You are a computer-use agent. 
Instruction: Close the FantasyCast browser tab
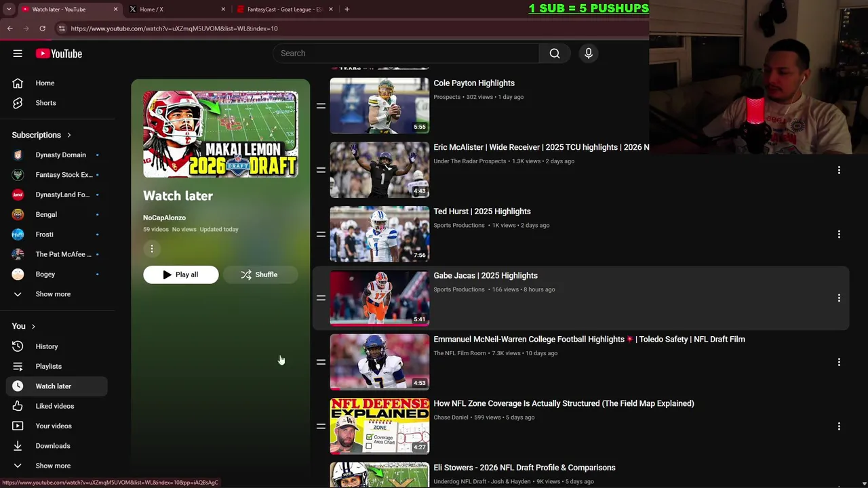pos(331,9)
